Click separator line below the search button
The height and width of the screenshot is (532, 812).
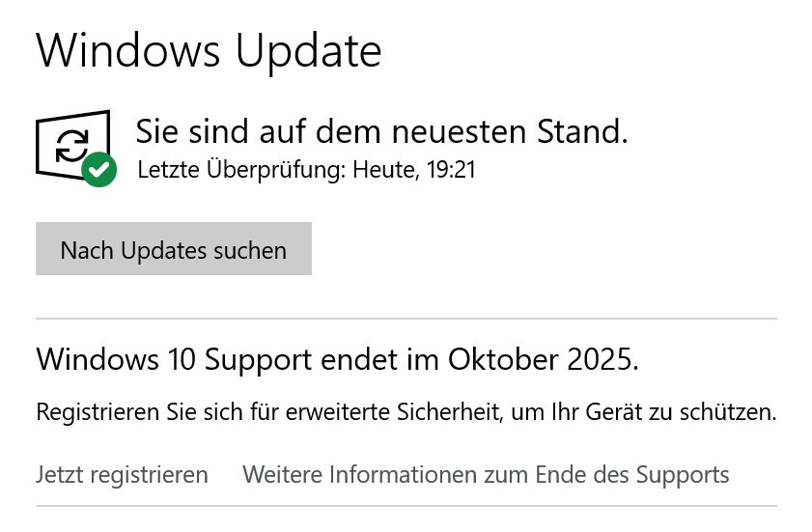click(x=406, y=318)
